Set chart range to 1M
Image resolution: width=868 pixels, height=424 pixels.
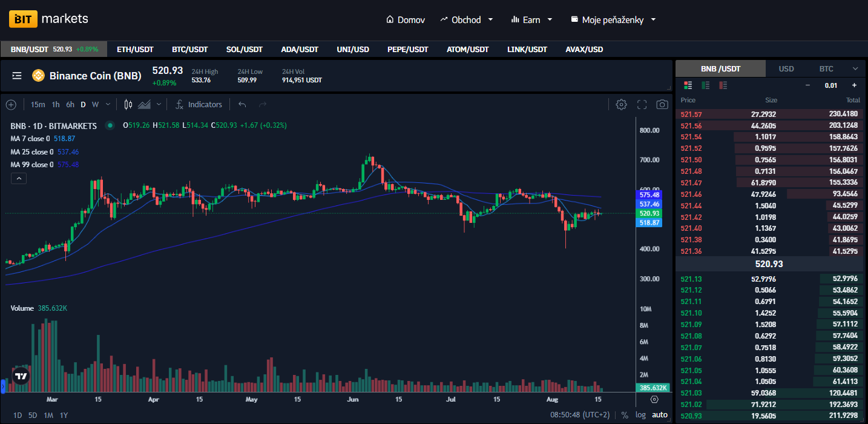[x=48, y=415]
